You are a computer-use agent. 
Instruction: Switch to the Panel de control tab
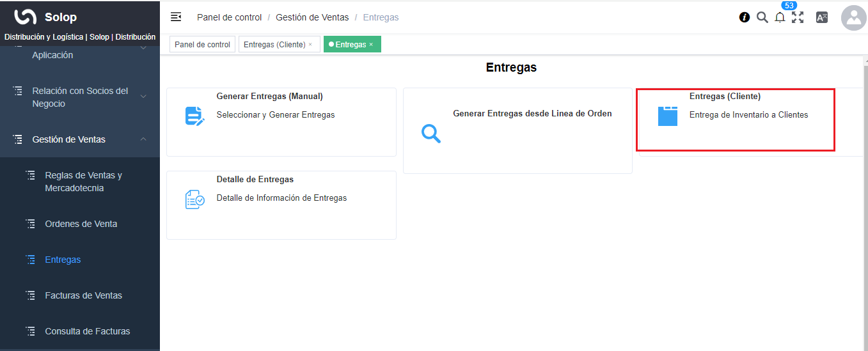point(202,45)
